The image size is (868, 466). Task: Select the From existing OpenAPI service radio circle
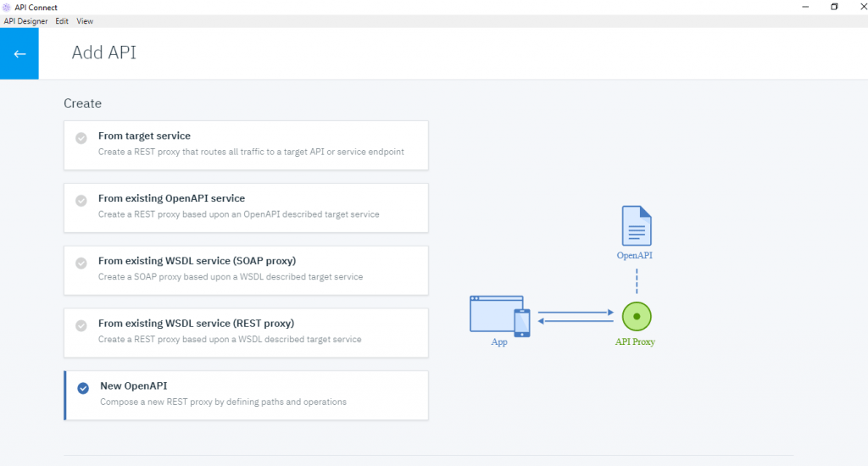click(x=81, y=200)
